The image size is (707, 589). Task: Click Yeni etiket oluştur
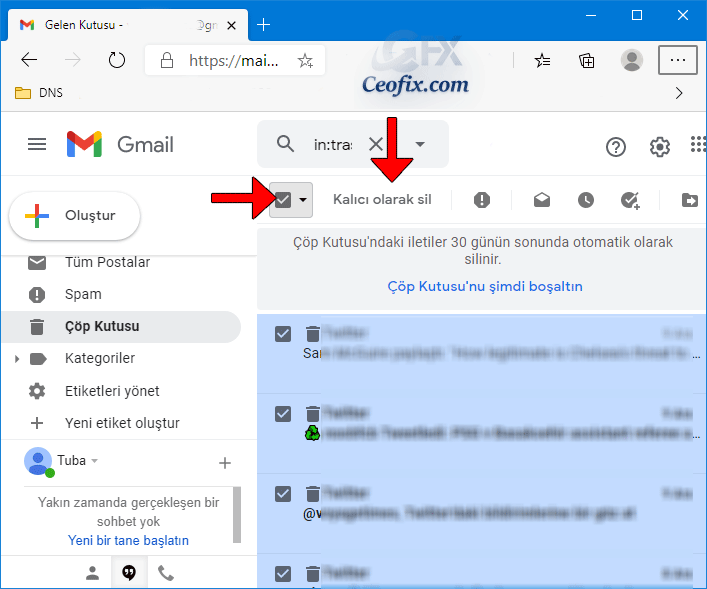(x=122, y=423)
